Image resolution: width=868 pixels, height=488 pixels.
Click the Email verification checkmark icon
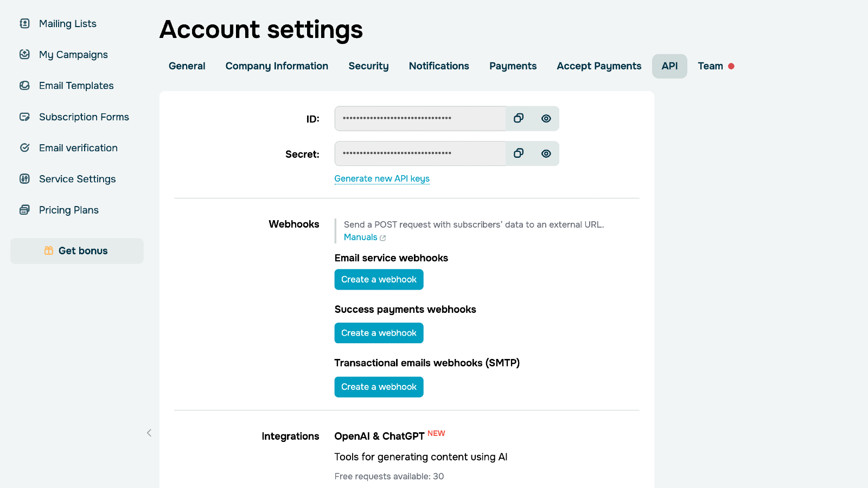point(24,147)
